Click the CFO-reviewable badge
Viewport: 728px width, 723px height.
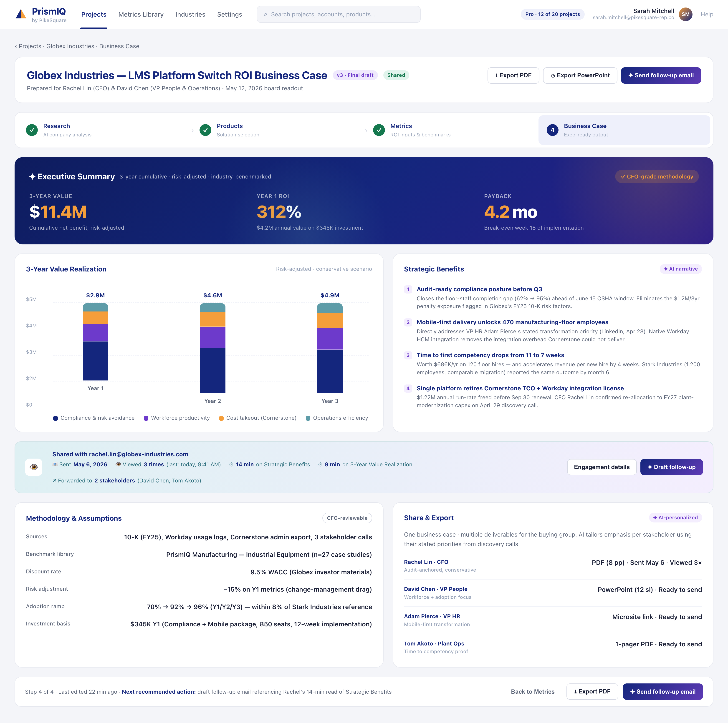click(347, 518)
